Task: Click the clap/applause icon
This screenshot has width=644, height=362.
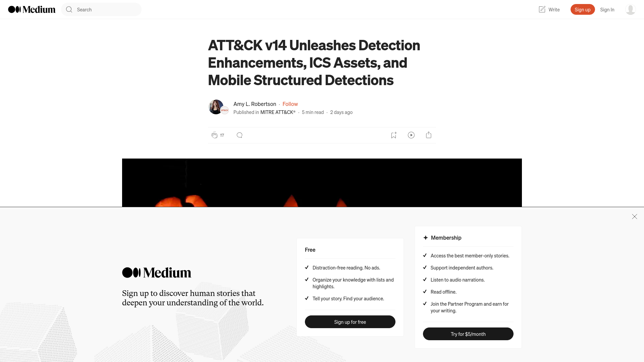Action: tap(215, 135)
